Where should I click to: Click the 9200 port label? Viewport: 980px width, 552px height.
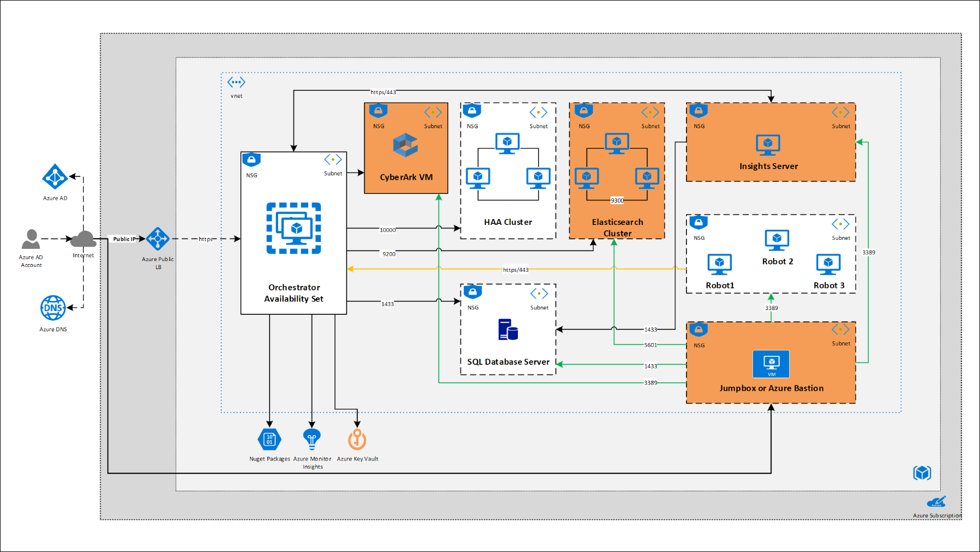389,254
